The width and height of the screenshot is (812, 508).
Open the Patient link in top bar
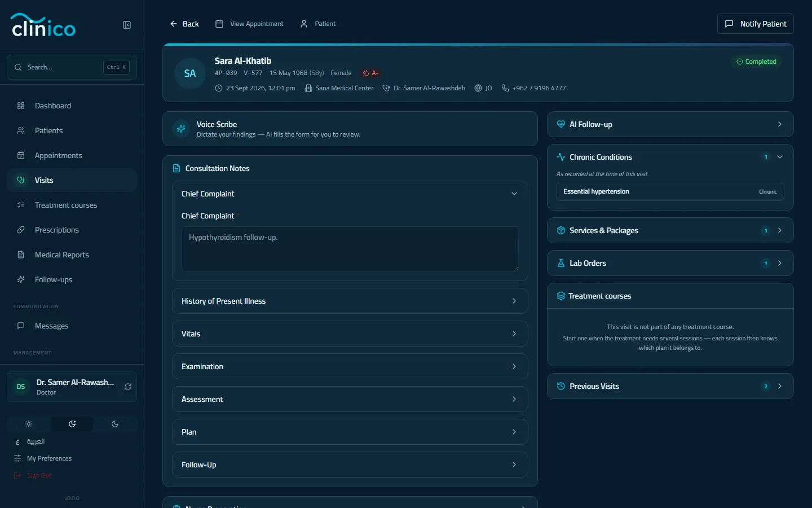pos(318,24)
